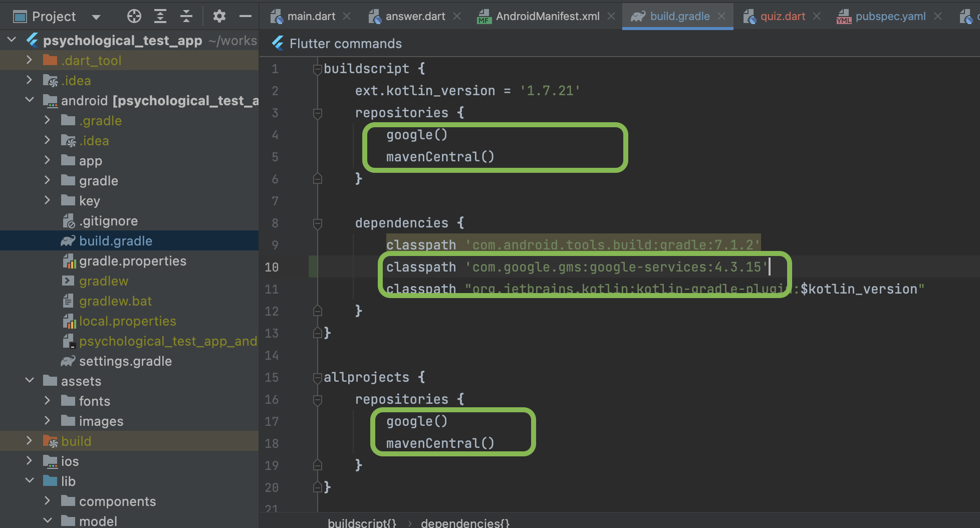Select .gitignore file in tree
This screenshot has width=980, height=528.
click(129, 220)
